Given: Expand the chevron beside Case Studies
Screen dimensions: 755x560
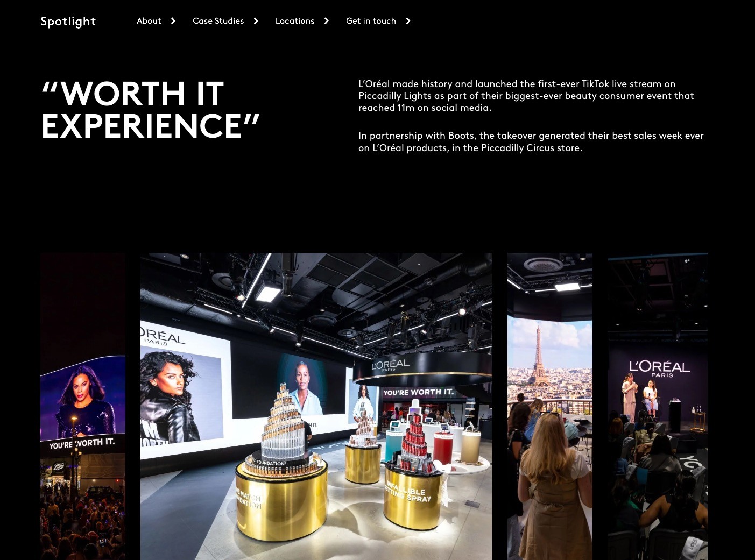Looking at the screenshot, I should click(256, 21).
